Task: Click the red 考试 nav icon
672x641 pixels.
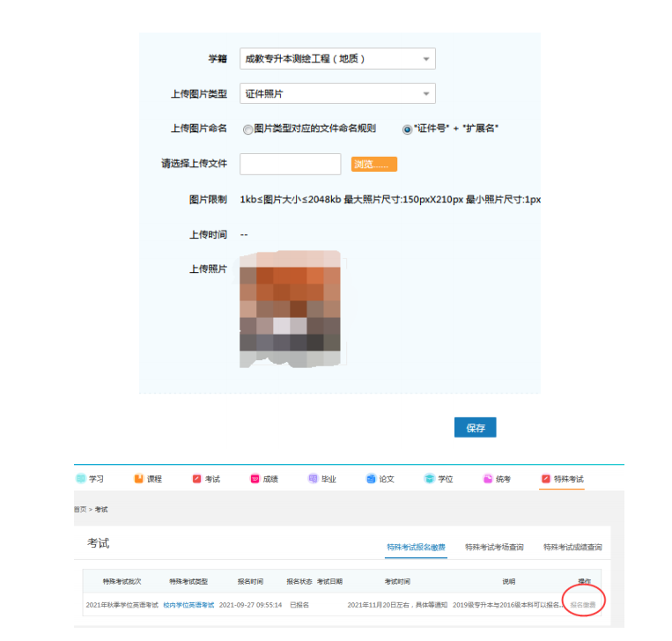Action: pyautogui.click(x=197, y=479)
